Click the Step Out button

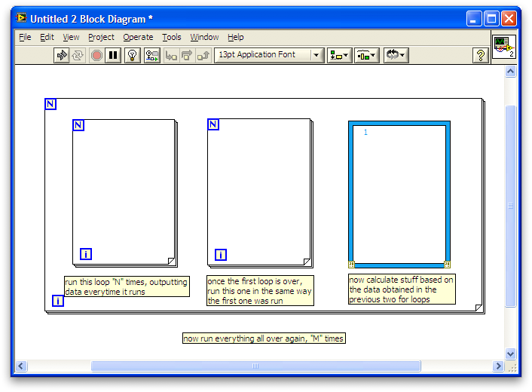point(203,55)
